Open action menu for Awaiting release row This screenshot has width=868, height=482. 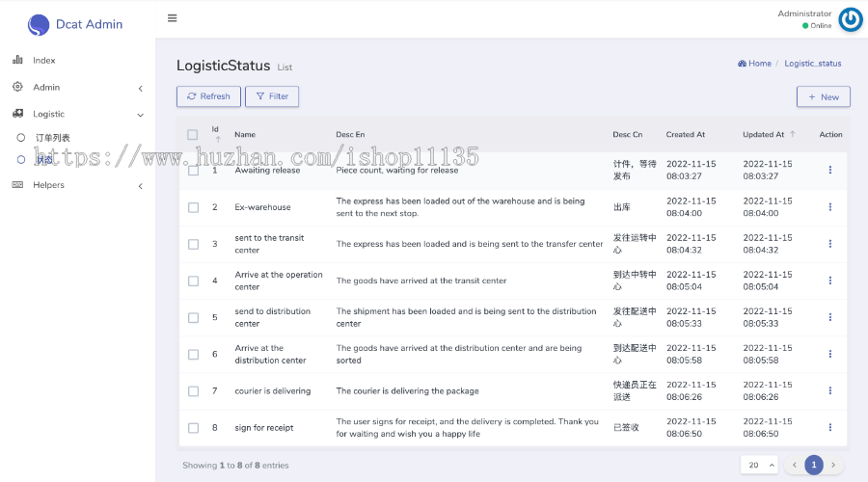coord(829,170)
